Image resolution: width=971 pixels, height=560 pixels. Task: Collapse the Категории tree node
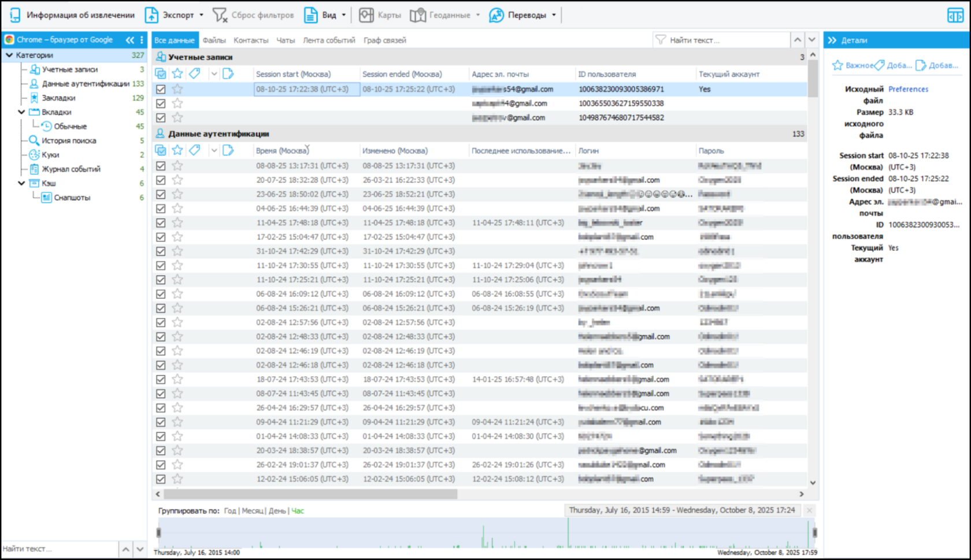9,55
